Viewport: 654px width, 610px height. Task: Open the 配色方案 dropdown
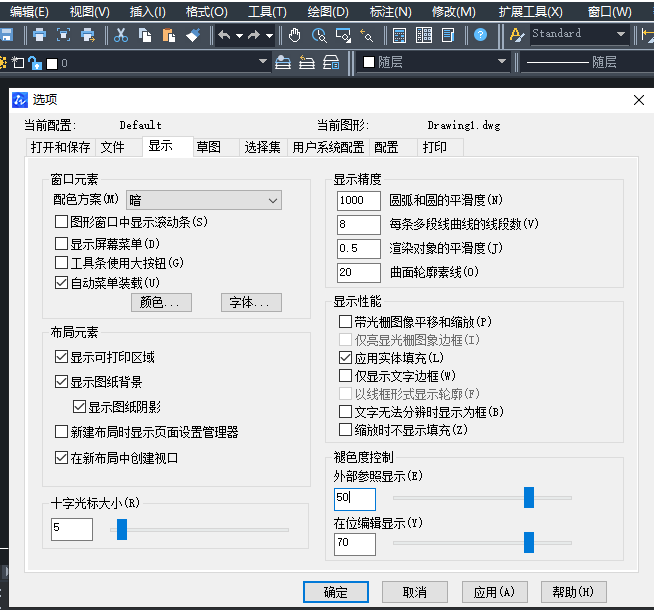(x=203, y=201)
